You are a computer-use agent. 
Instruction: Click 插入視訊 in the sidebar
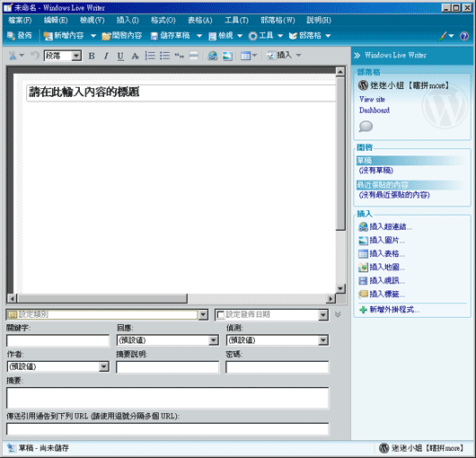point(382,281)
